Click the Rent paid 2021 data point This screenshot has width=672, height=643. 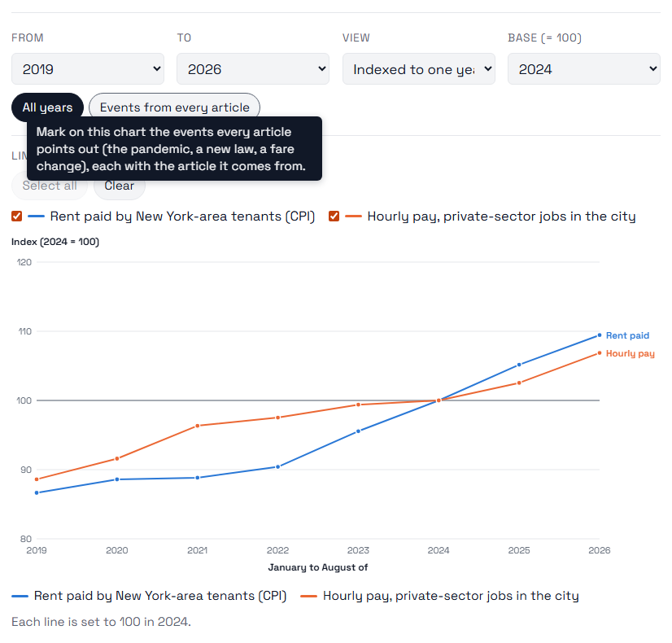tap(198, 478)
